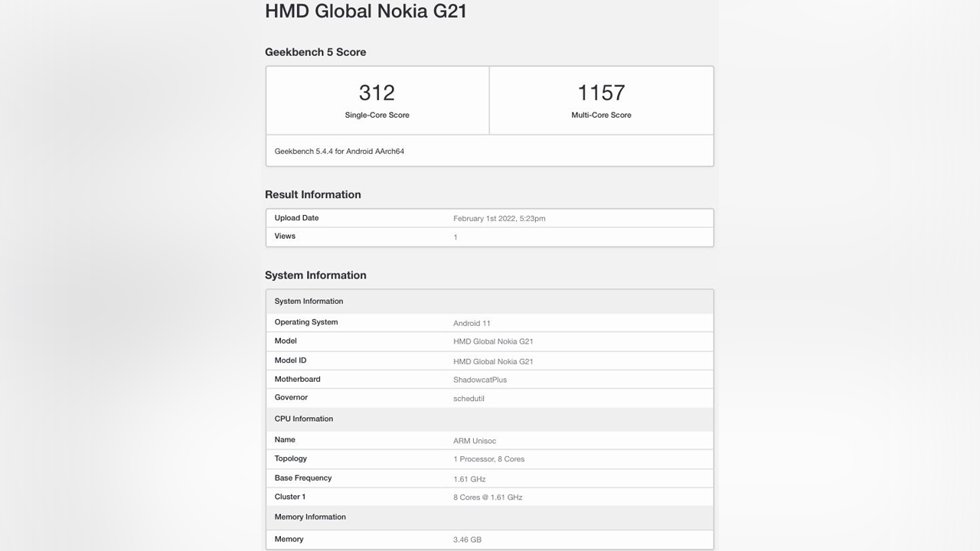
Task: Click the HMD Global Nokia G21 page title
Action: pyautogui.click(x=365, y=11)
